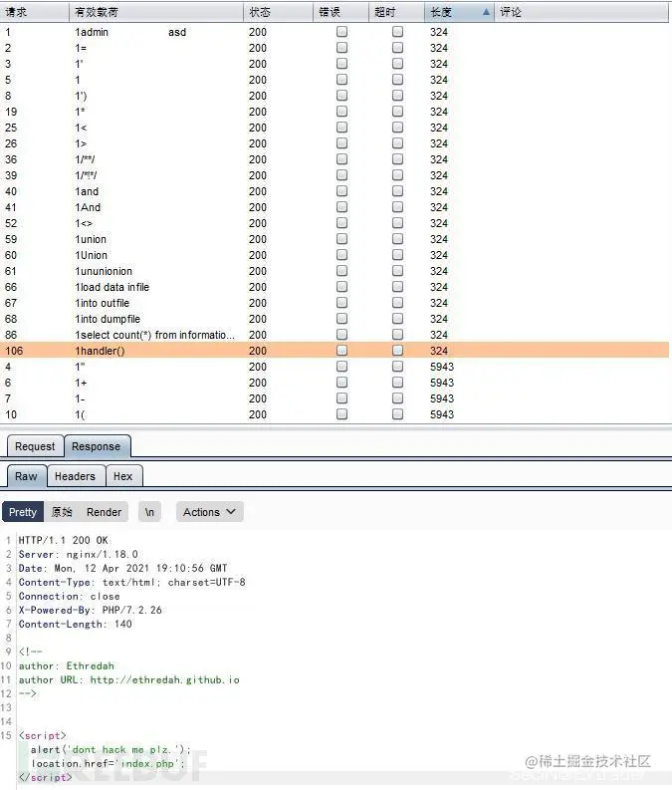The width and height of the screenshot is (672, 790).
Task: Toggle 超时 checkbox in the 1admin row
Action: coord(397,32)
